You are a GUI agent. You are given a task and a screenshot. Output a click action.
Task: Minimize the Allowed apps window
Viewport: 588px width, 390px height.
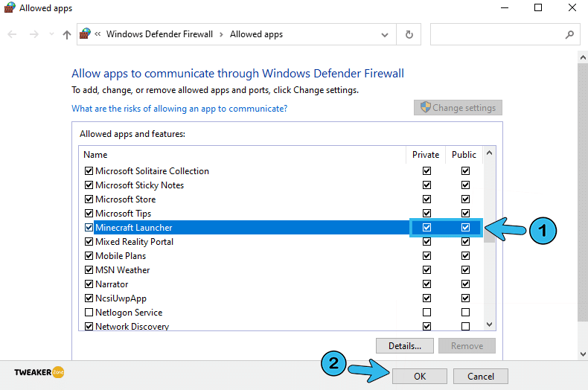click(505, 8)
